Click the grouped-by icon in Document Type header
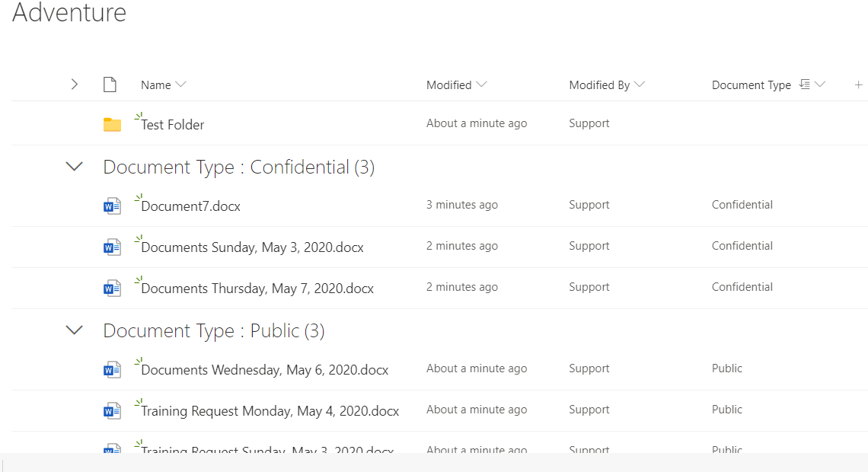This screenshot has height=472, width=868. tap(805, 84)
